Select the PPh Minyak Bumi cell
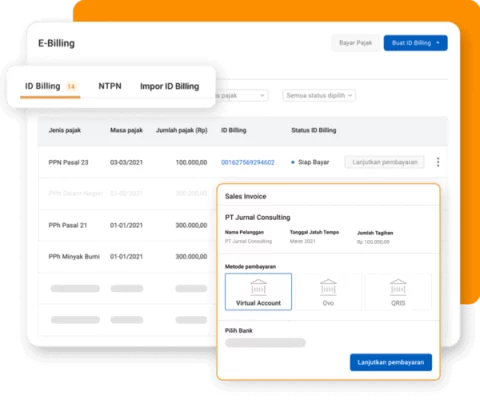 (74, 257)
